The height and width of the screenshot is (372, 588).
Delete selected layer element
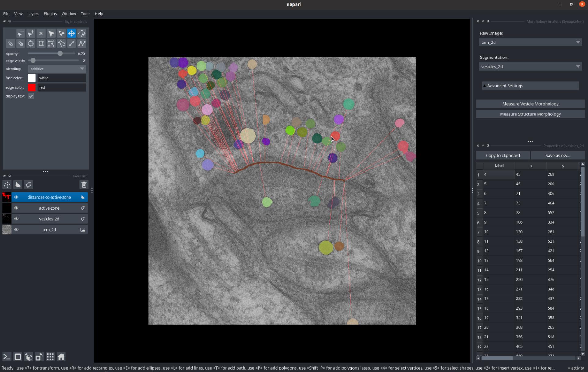(x=84, y=185)
